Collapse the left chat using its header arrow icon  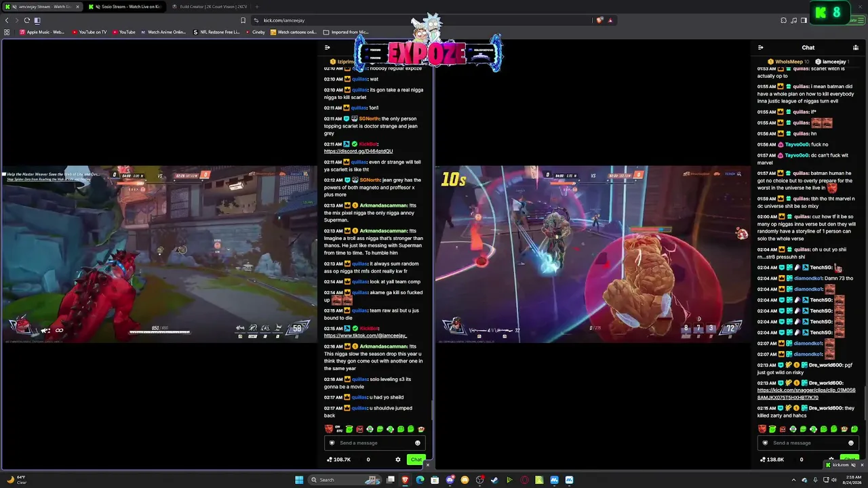tap(328, 47)
